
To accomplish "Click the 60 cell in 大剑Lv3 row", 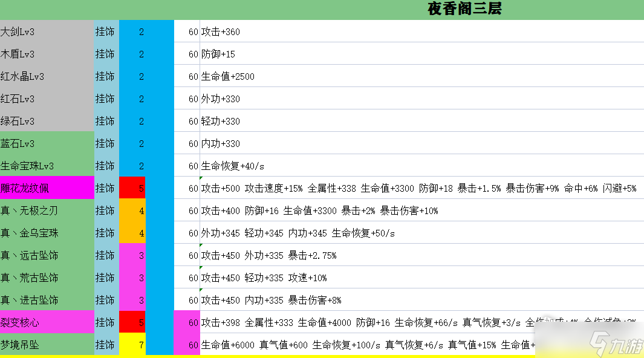I will pos(187,31).
